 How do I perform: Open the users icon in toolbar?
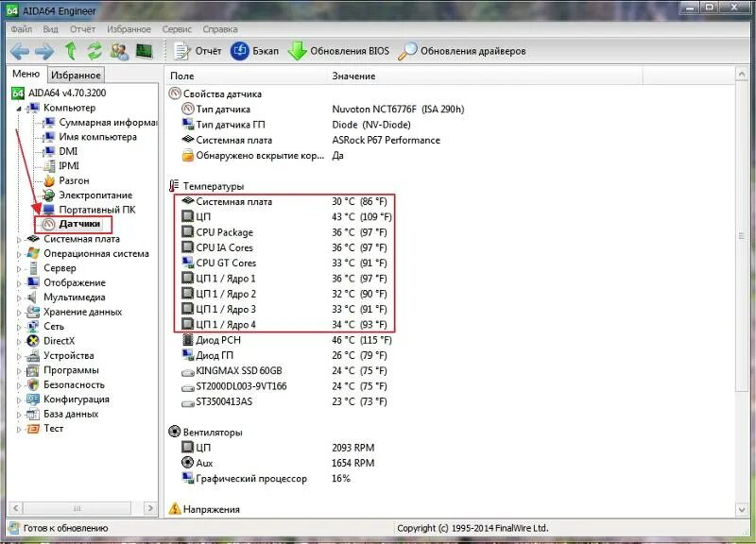click(x=119, y=51)
